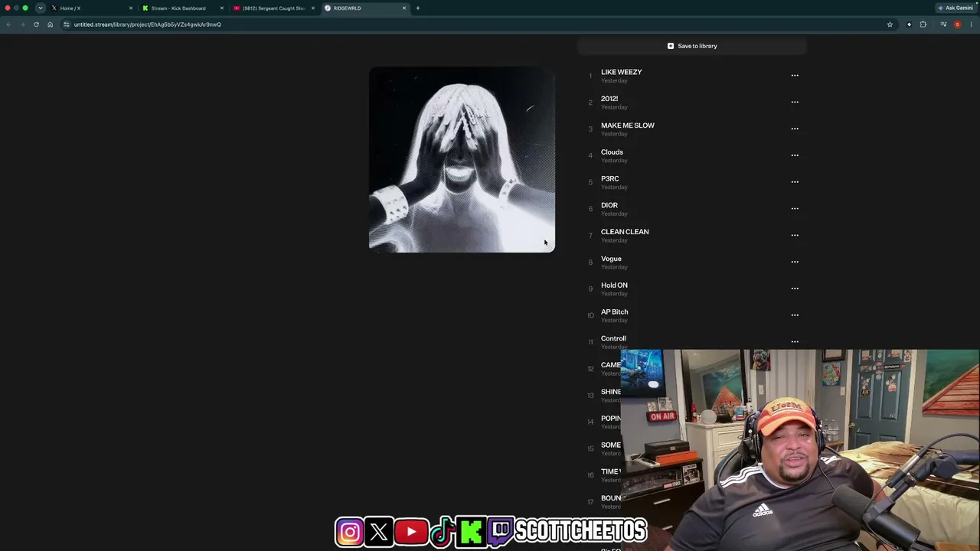Open Chrome's three-dot menu
This screenshot has height=551, width=980.
[971, 24]
